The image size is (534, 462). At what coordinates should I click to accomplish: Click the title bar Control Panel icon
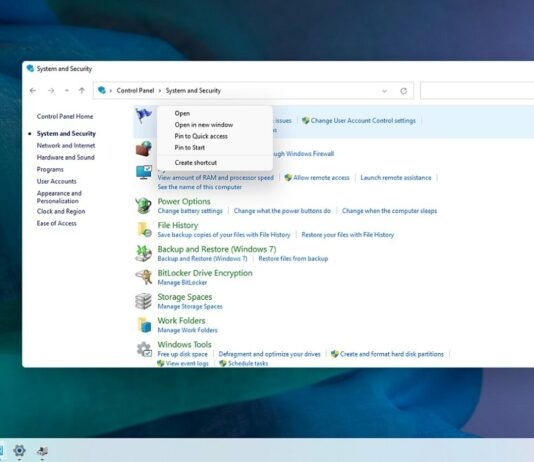30,68
